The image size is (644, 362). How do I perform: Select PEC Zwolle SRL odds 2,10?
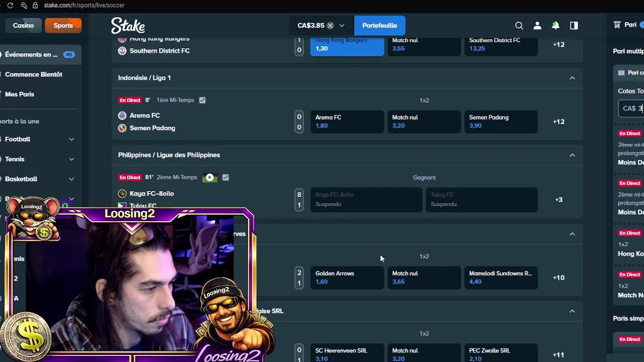[x=501, y=353]
